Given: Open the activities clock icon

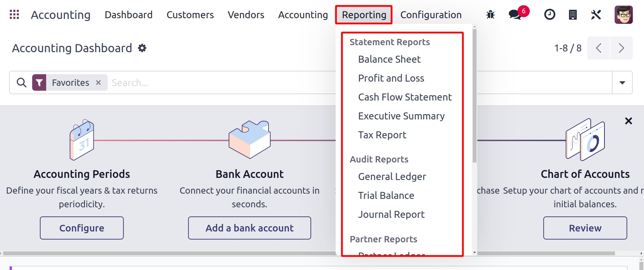Looking at the screenshot, I should [x=550, y=15].
